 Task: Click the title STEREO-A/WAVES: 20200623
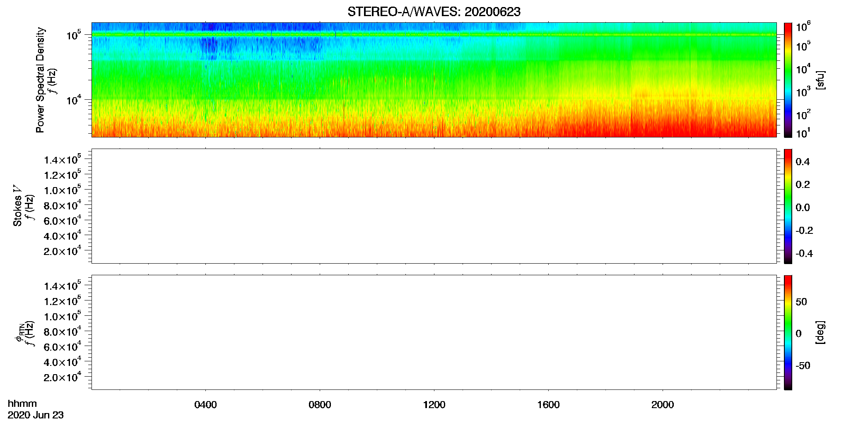click(x=434, y=12)
